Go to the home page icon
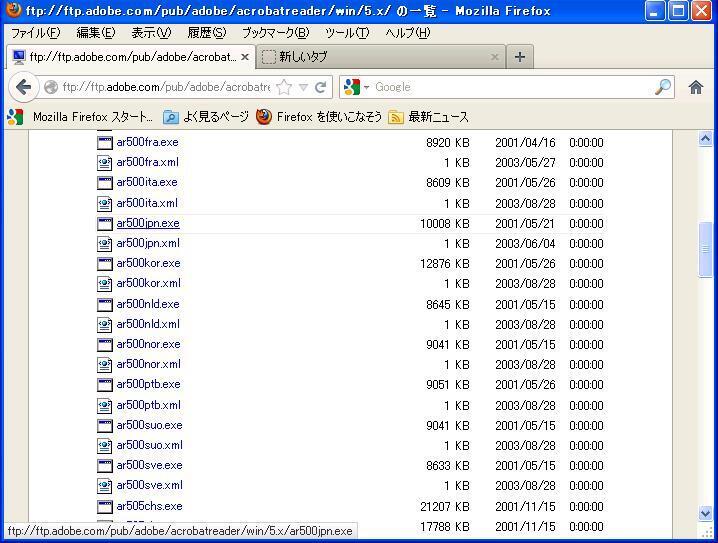Screen dimensions: 718x543 click(x=696, y=87)
